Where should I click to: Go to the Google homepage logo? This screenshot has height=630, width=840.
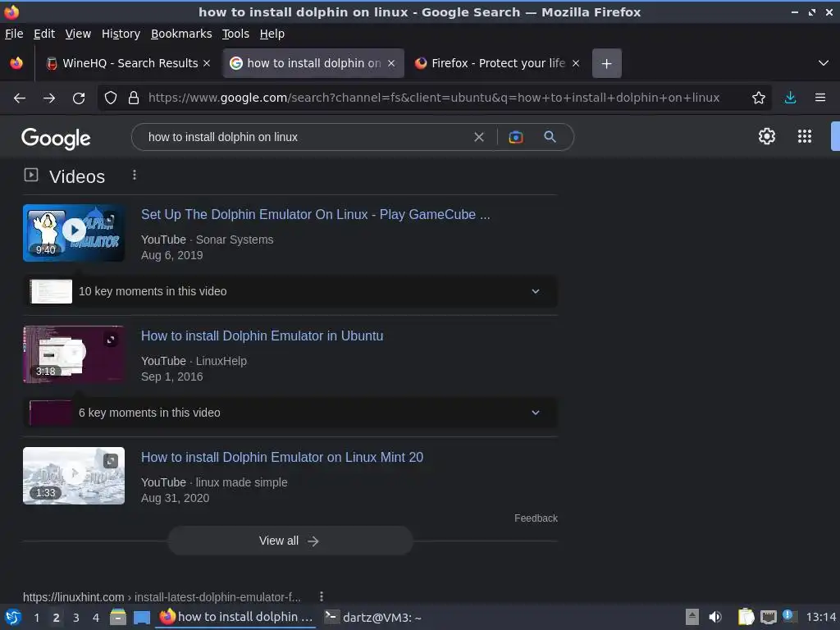point(56,138)
